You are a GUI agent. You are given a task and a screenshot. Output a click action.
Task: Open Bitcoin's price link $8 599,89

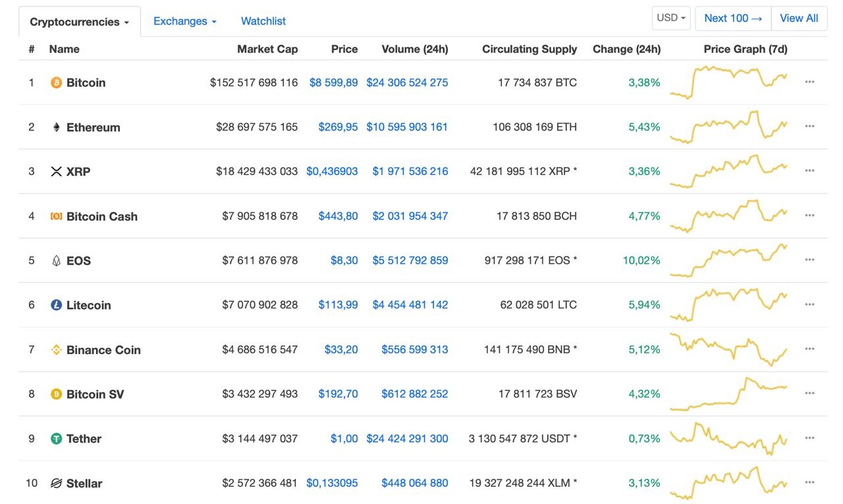(333, 83)
